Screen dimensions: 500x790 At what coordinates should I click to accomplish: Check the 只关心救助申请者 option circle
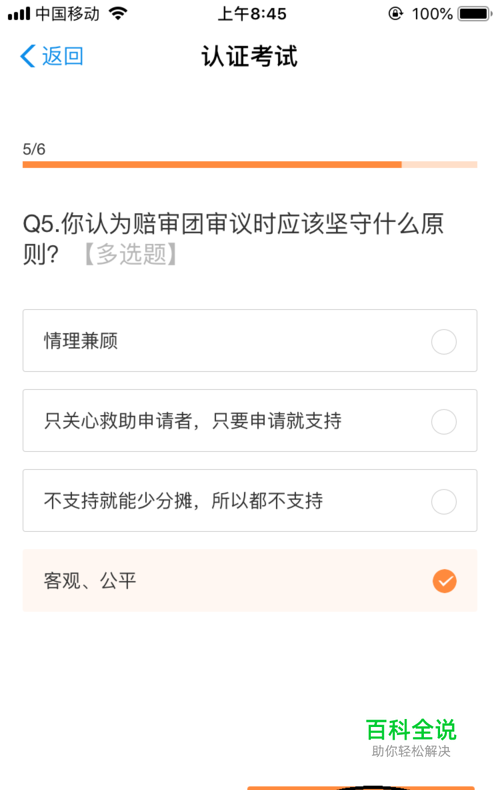pos(444,422)
